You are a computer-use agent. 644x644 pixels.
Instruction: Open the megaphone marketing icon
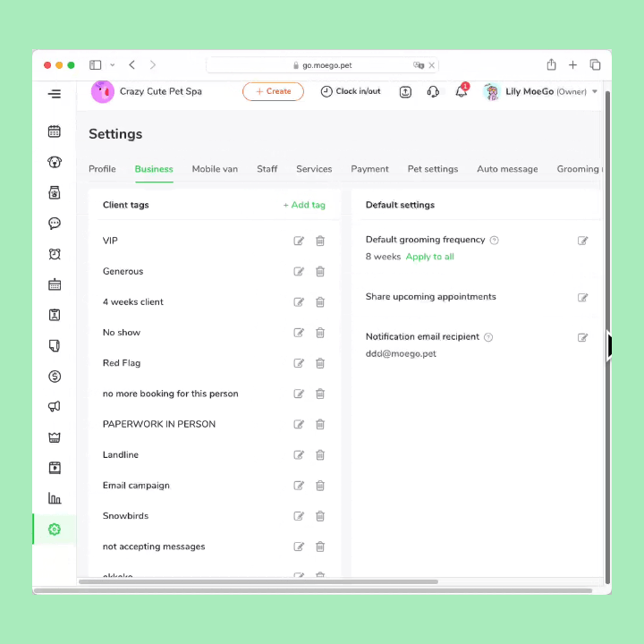(55, 407)
